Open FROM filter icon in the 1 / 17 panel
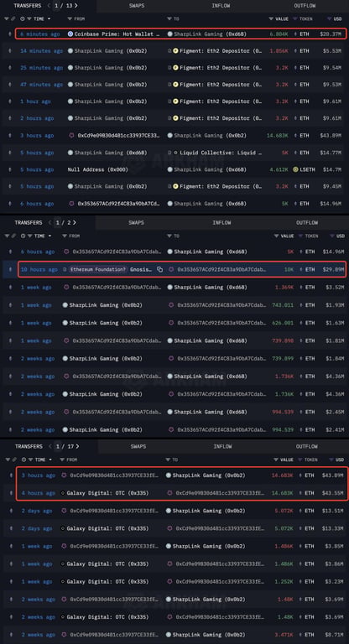Image resolution: width=349 pixels, height=644 pixels. [x=61, y=460]
